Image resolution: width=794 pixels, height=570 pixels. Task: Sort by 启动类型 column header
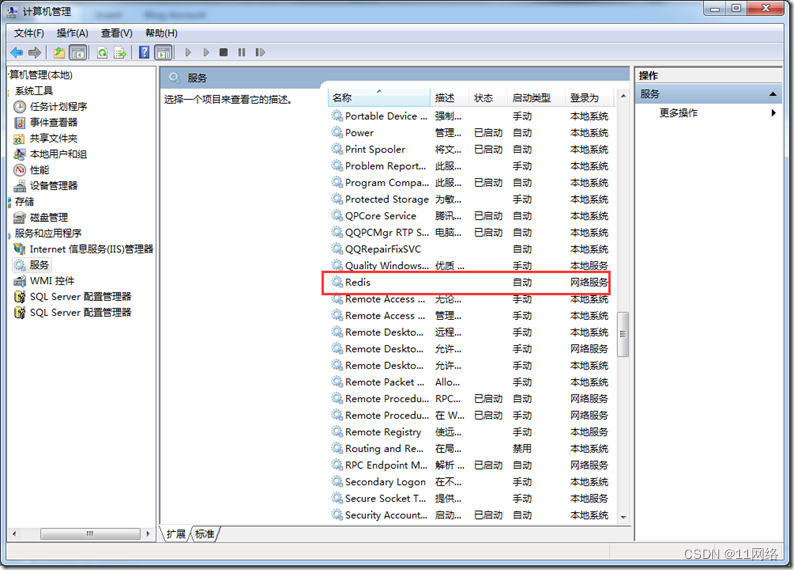point(536,98)
